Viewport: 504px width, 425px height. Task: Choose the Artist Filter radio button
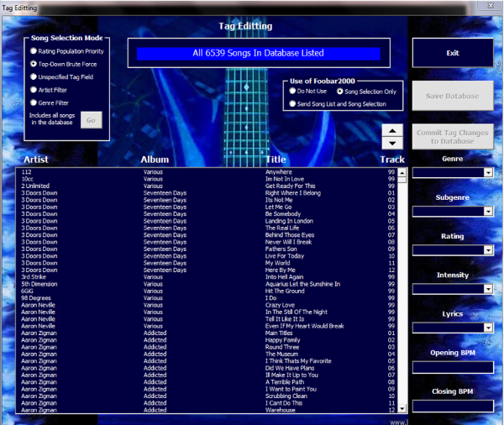(x=34, y=89)
